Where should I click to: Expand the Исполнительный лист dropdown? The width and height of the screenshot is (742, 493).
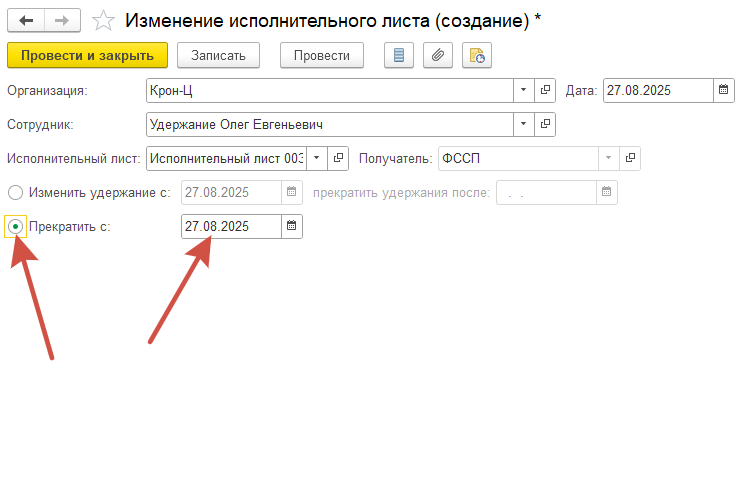click(316, 158)
